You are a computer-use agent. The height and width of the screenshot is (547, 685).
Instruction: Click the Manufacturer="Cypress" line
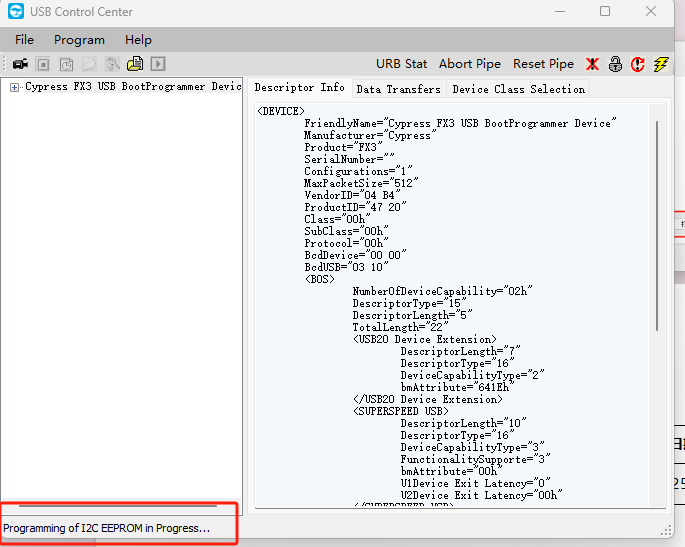tap(370, 135)
